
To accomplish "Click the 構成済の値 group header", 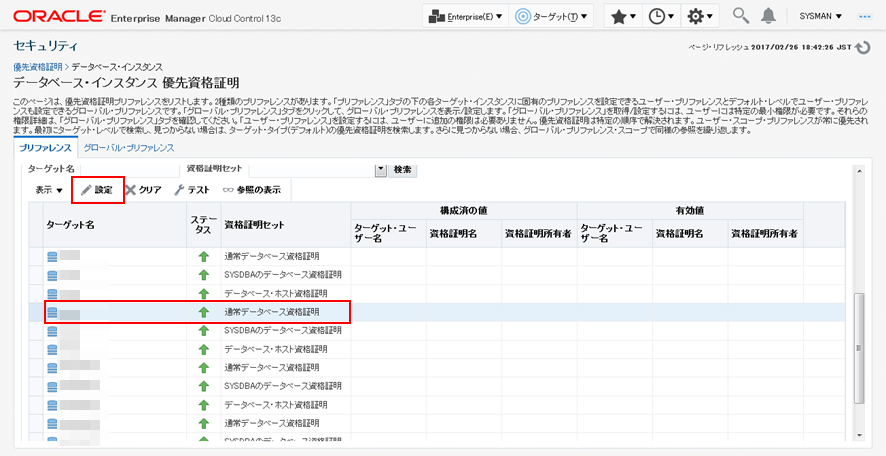I will (x=464, y=210).
